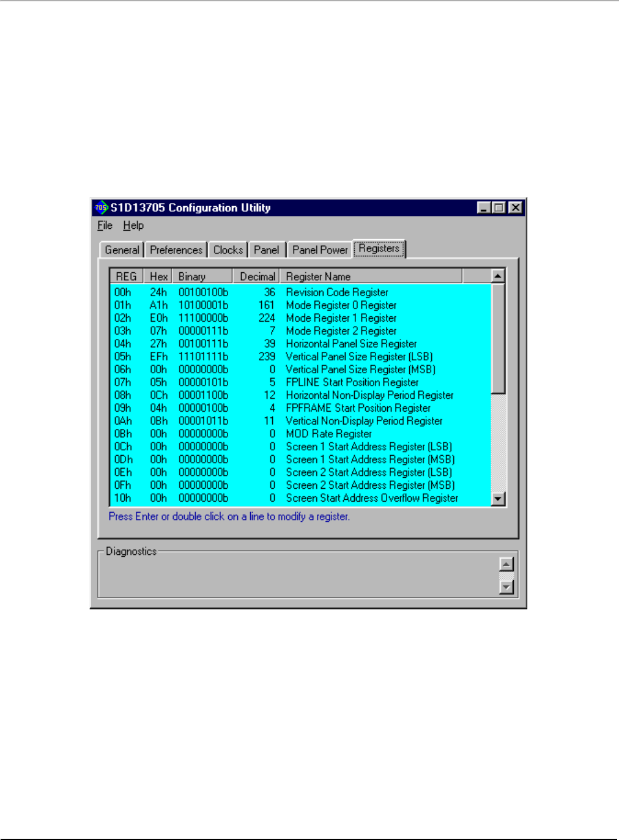Maximize the Configuration Utility window

coord(498,208)
